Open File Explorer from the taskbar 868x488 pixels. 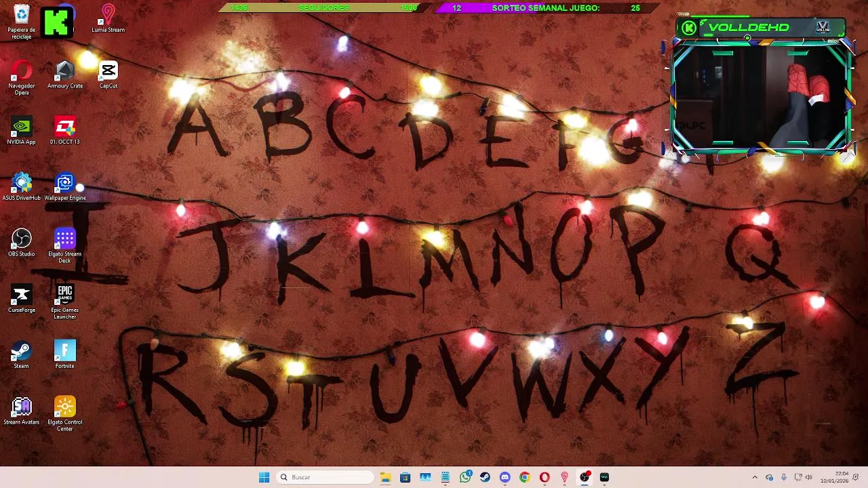pyautogui.click(x=385, y=477)
